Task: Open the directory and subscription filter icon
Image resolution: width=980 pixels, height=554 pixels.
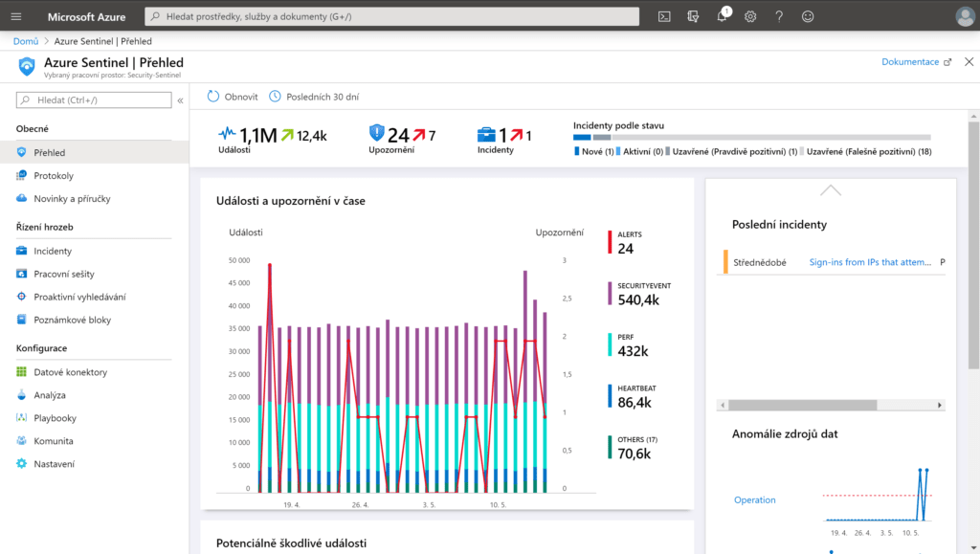Action: (693, 17)
